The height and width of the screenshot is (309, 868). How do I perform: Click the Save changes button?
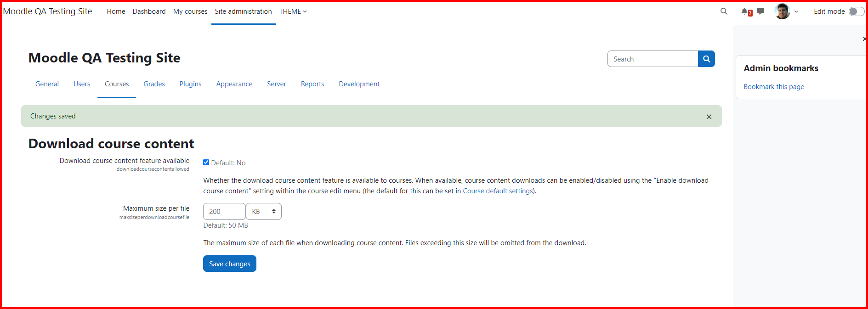(230, 264)
